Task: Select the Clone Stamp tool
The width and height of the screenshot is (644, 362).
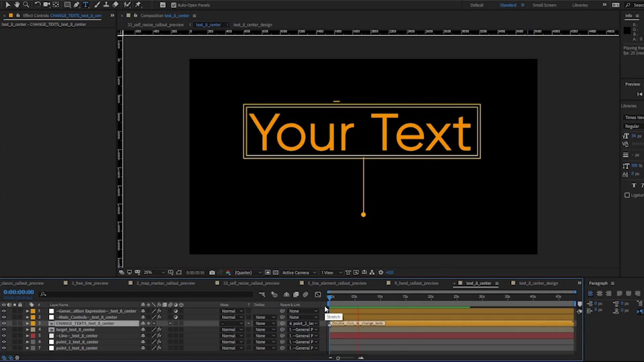Action: point(106,5)
